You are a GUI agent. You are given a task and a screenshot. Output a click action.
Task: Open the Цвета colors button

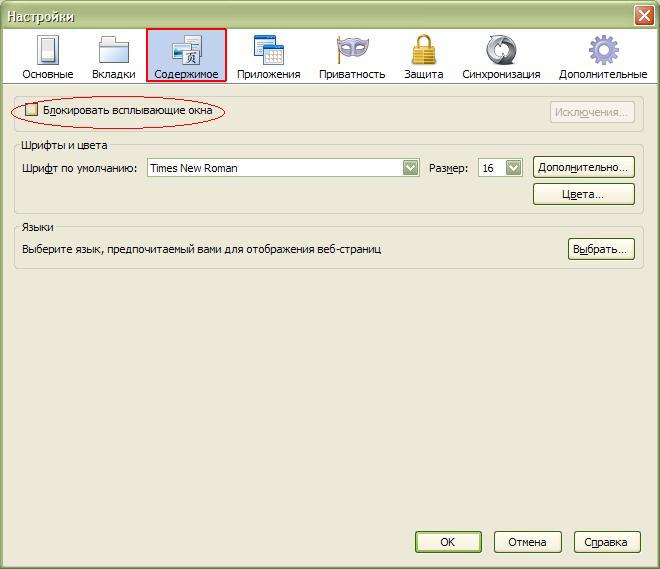[x=583, y=194]
